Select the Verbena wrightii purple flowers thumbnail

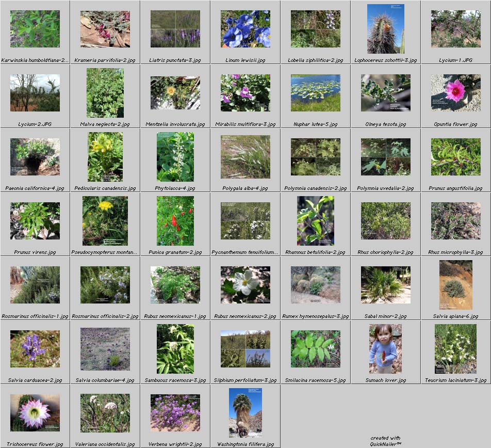[175, 413]
